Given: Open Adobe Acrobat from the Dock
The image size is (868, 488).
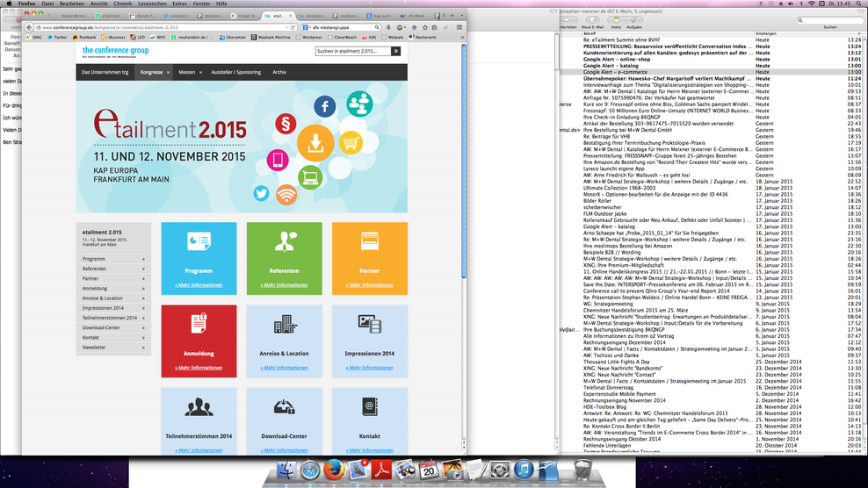Looking at the screenshot, I should click(381, 470).
